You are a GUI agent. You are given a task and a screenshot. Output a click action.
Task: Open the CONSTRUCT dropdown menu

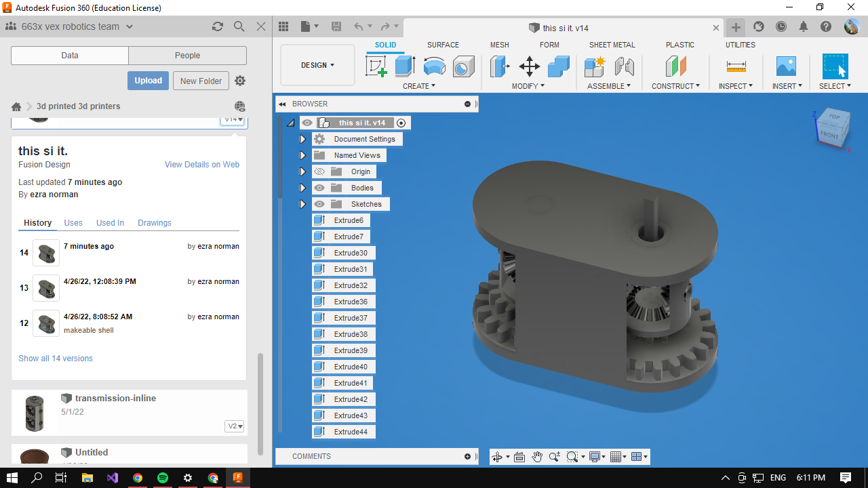676,86
